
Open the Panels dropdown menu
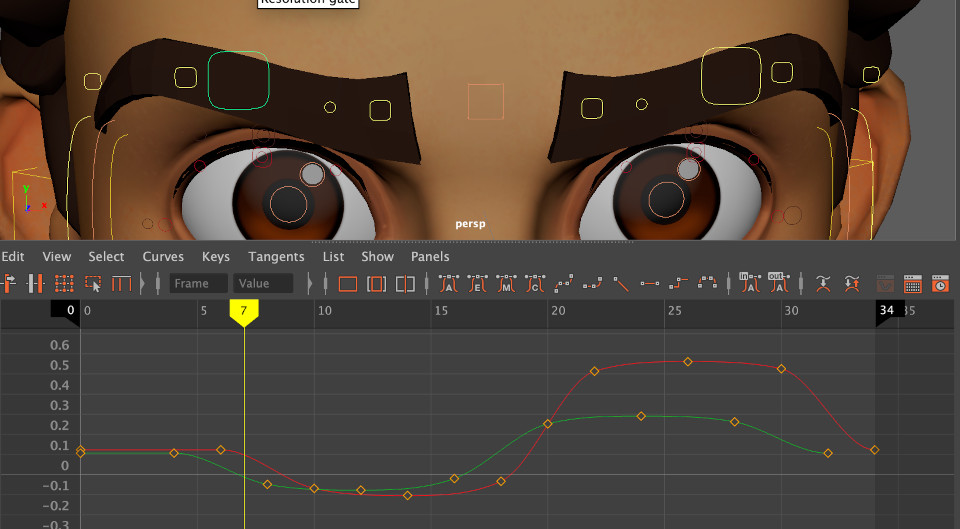click(430, 257)
